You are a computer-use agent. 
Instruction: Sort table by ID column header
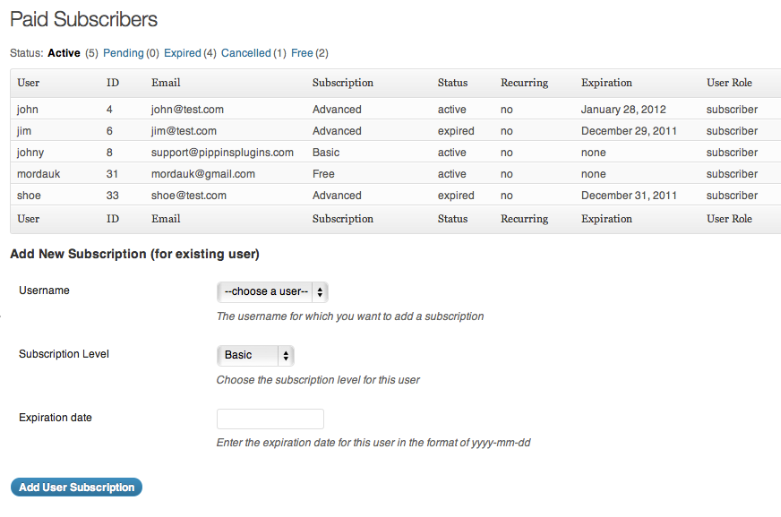pos(113,83)
